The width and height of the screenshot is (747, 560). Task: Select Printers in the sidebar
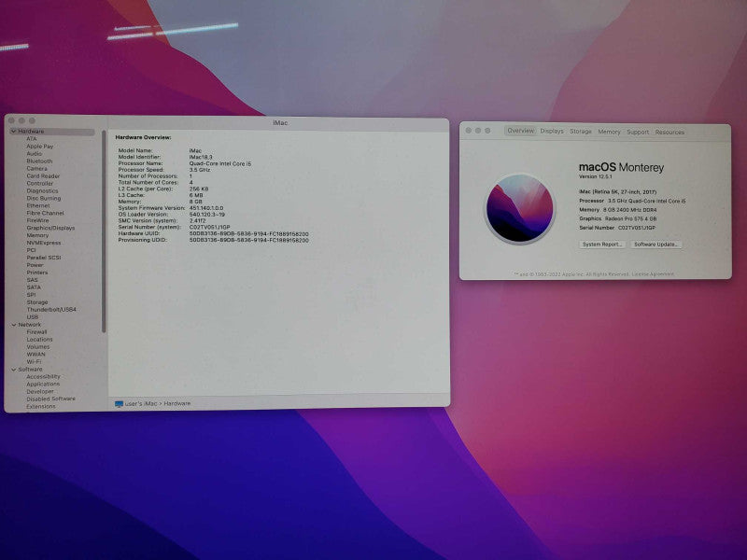pyautogui.click(x=37, y=273)
